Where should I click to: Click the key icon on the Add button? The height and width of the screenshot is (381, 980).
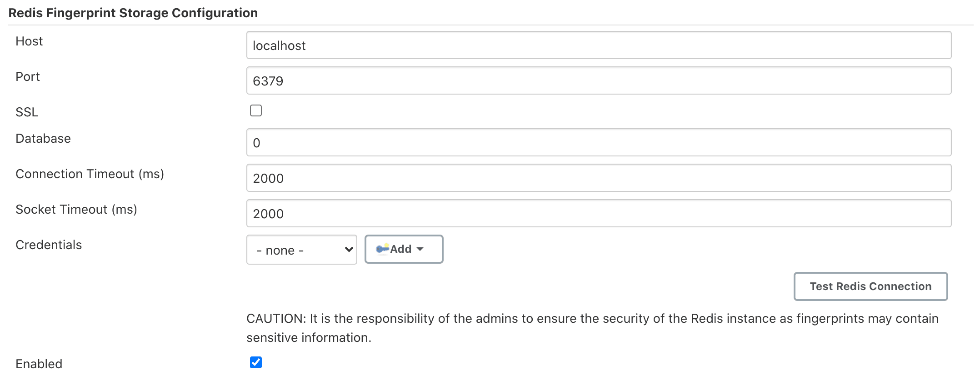[382, 249]
